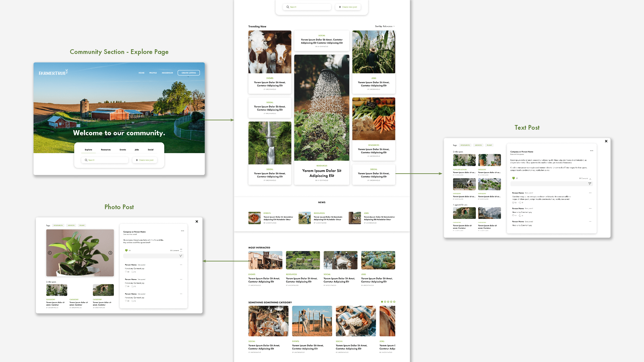Open watering can featured post thumbnail
Image resolution: width=644 pixels, height=362 pixels.
tap(322, 108)
